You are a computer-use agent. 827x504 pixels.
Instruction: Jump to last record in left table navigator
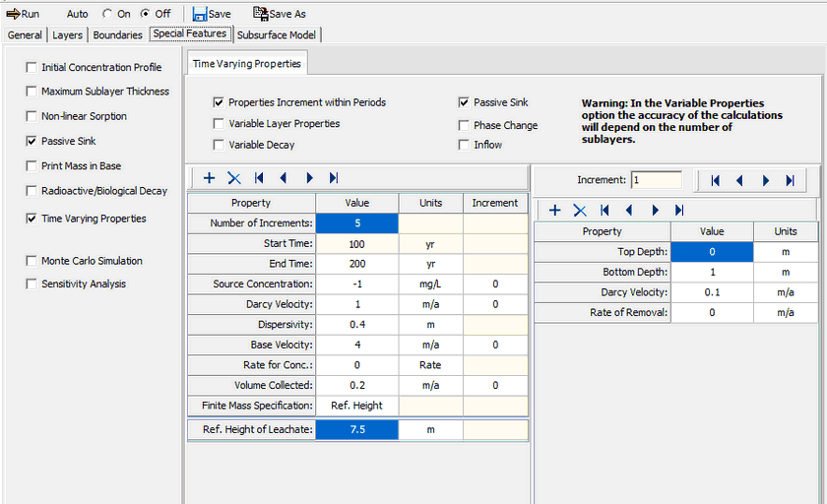point(334,178)
